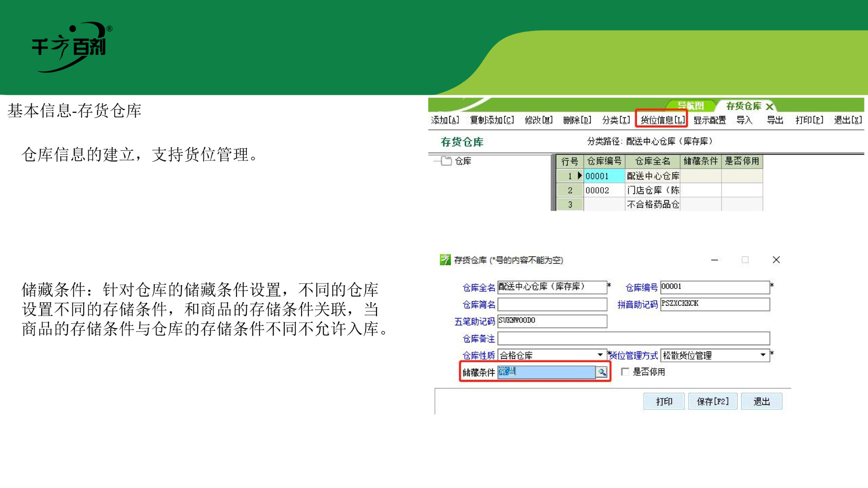Click the storage condition search magnifier icon
Viewport: 868px width, 488px height.
601,372
